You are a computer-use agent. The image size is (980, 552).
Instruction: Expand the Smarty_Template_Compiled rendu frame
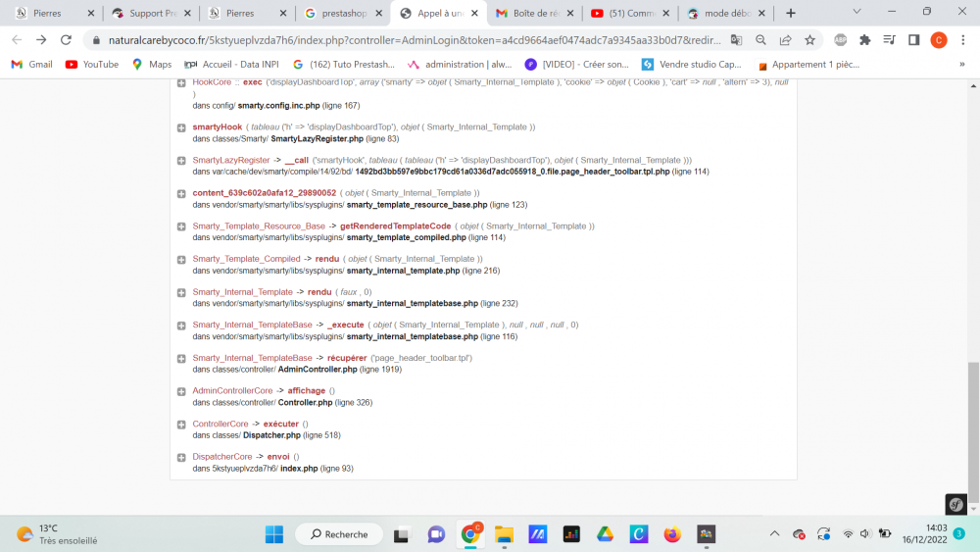pos(181,260)
